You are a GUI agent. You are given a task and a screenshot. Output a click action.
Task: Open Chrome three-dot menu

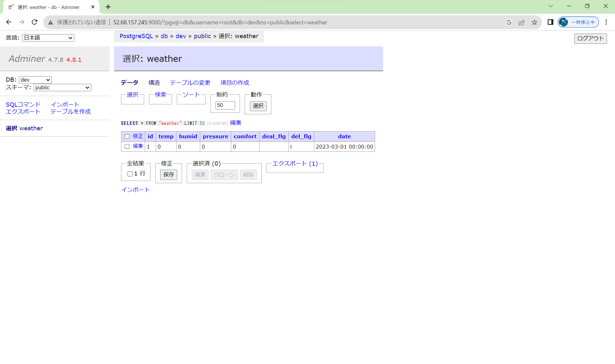(606, 22)
